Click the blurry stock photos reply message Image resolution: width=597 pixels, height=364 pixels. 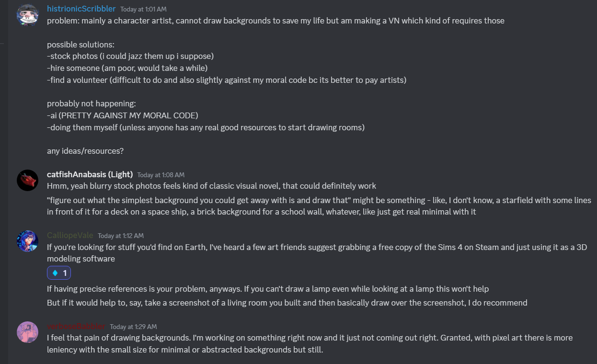click(x=211, y=186)
